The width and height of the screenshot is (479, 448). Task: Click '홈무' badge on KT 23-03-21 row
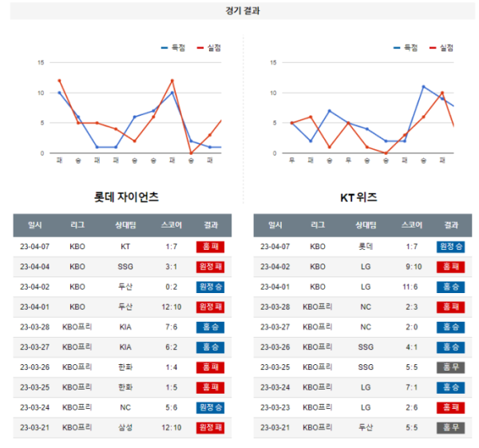tap(450, 428)
